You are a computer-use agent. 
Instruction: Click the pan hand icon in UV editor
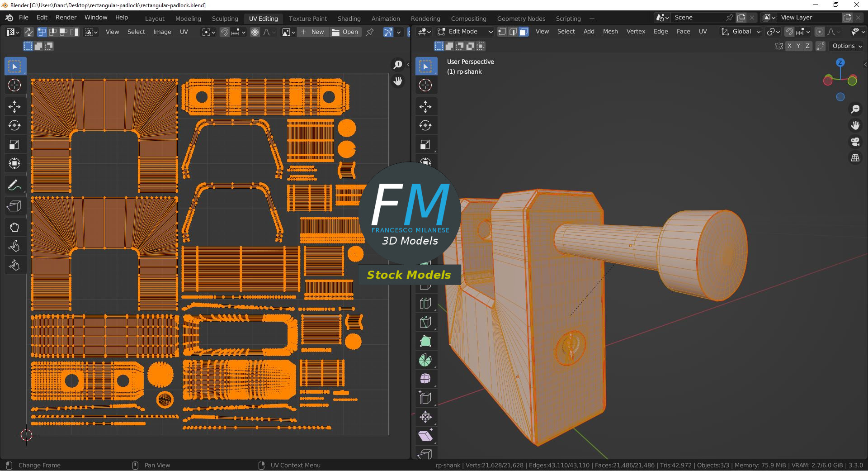point(398,81)
